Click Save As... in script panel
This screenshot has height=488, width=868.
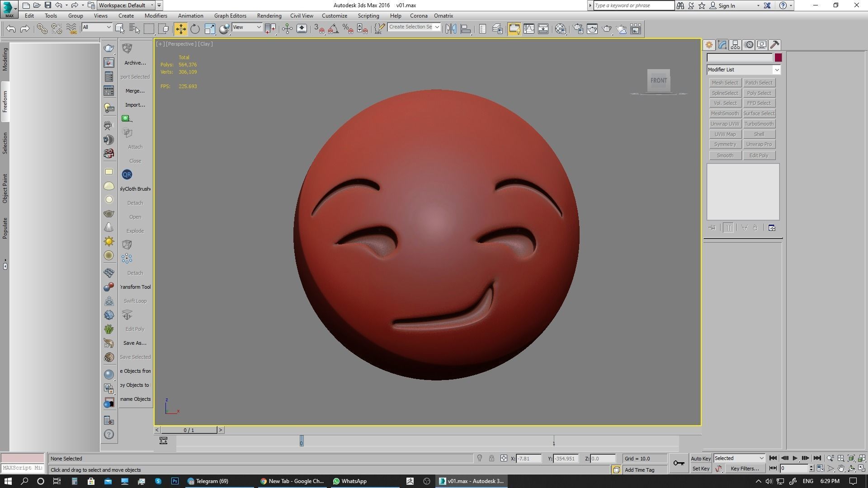(135, 343)
